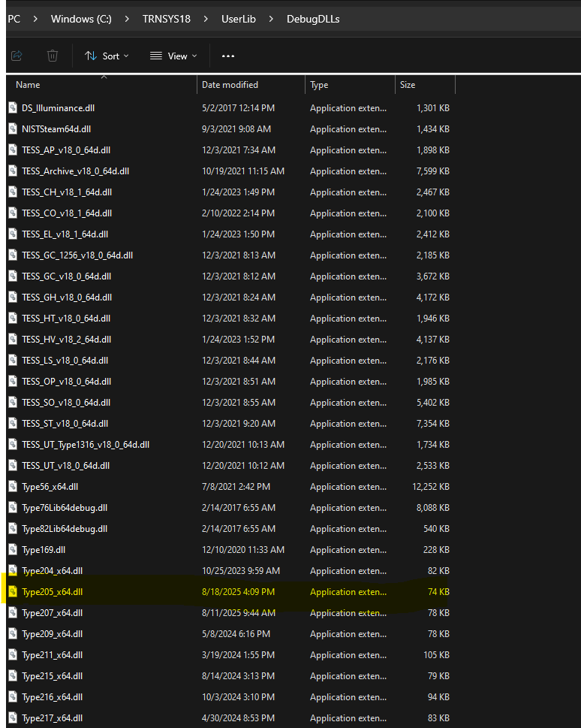Select the NISTSteam64d.dll file icon
This screenshot has height=728, width=581.
pyautogui.click(x=13, y=129)
